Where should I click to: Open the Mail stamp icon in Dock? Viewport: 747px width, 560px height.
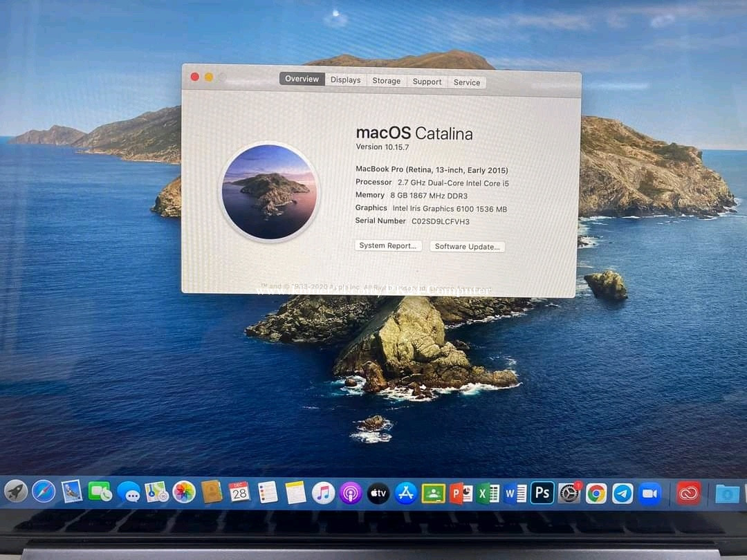[72, 492]
